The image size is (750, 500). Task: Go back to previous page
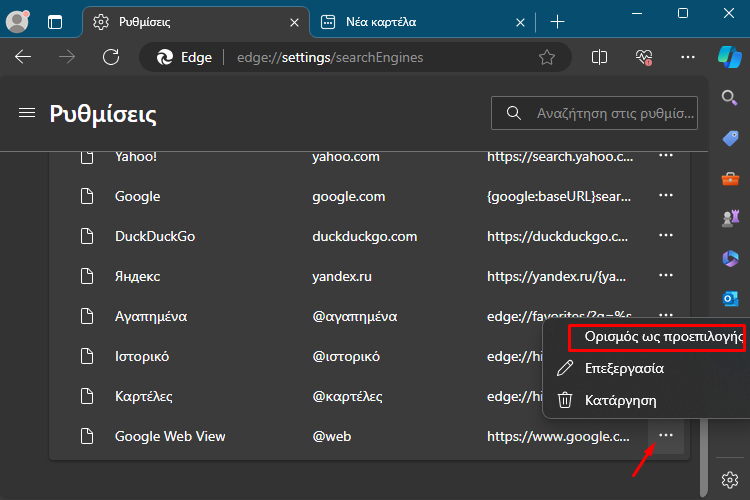(23, 57)
